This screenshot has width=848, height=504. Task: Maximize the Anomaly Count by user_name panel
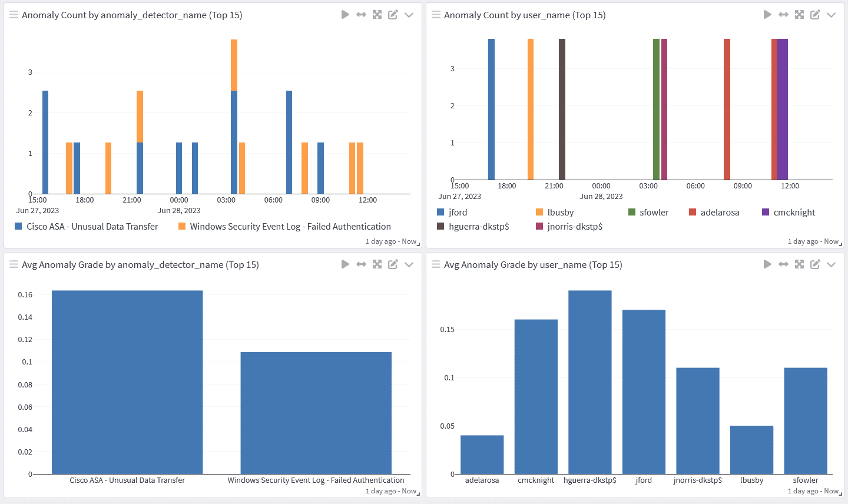pos(799,15)
